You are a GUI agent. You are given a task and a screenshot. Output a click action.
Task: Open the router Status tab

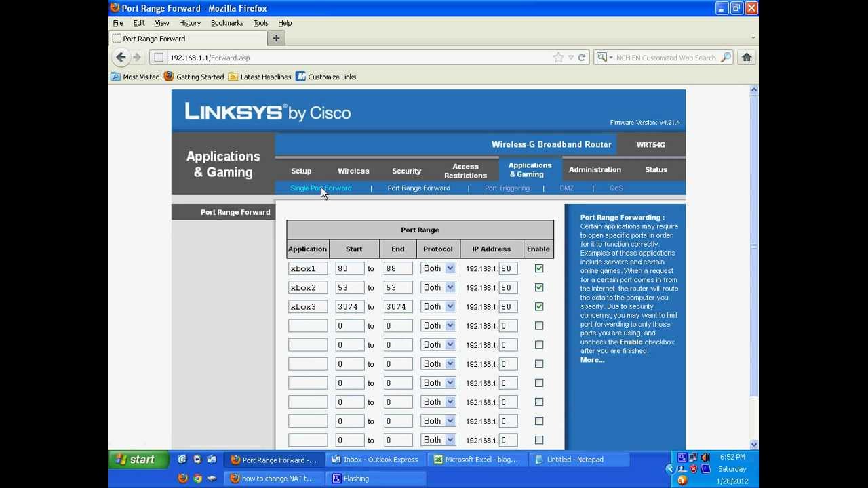[x=656, y=170]
